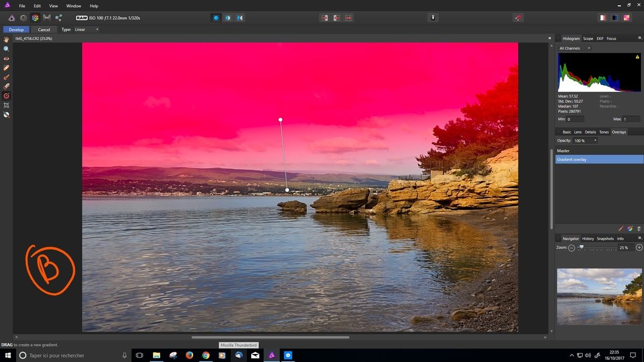This screenshot has width=644, height=362.
Task: Delete the Gradient overlay via trash icon
Action: tap(639, 228)
